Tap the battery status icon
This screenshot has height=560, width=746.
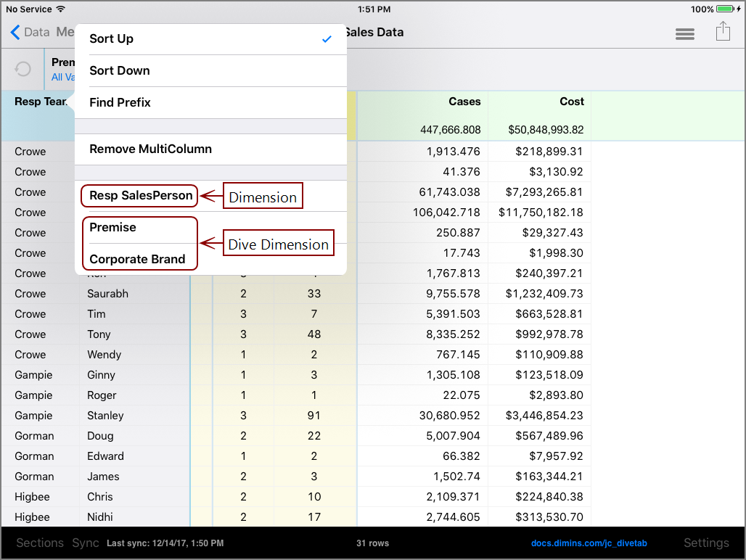[x=727, y=9]
